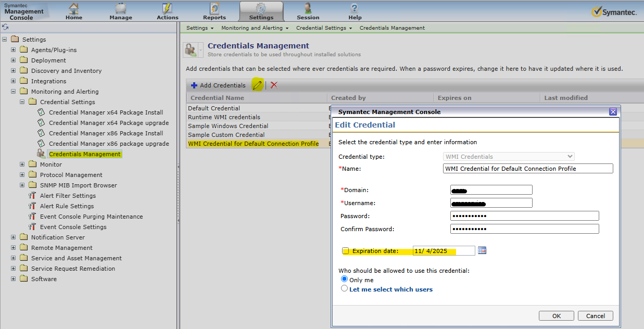Image resolution: width=644 pixels, height=329 pixels.
Task: Click the Add Credentials button
Action: coord(218,85)
